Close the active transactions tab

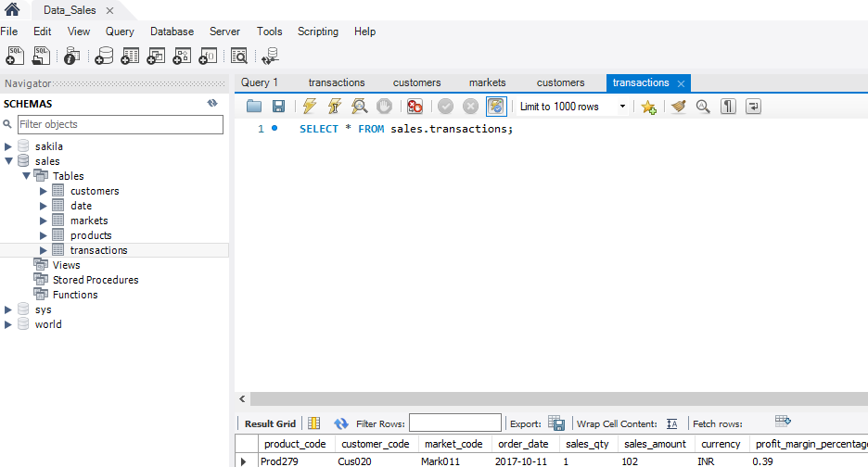tap(681, 83)
